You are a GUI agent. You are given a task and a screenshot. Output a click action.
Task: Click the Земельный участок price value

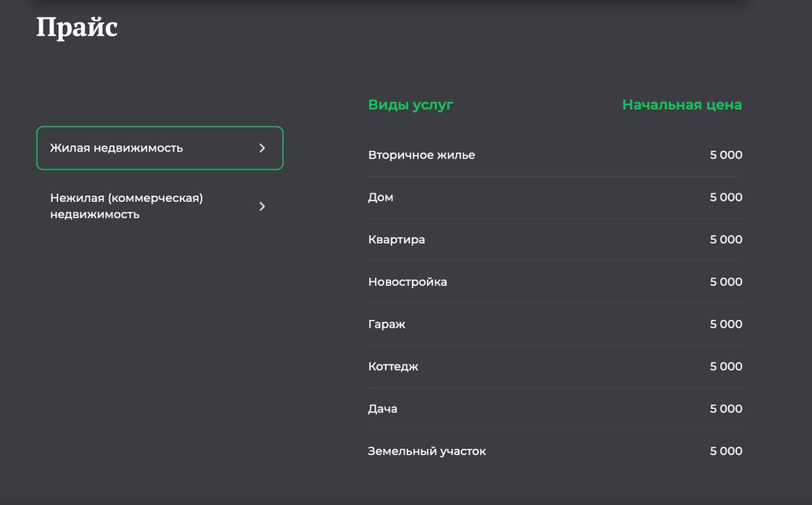point(725,451)
